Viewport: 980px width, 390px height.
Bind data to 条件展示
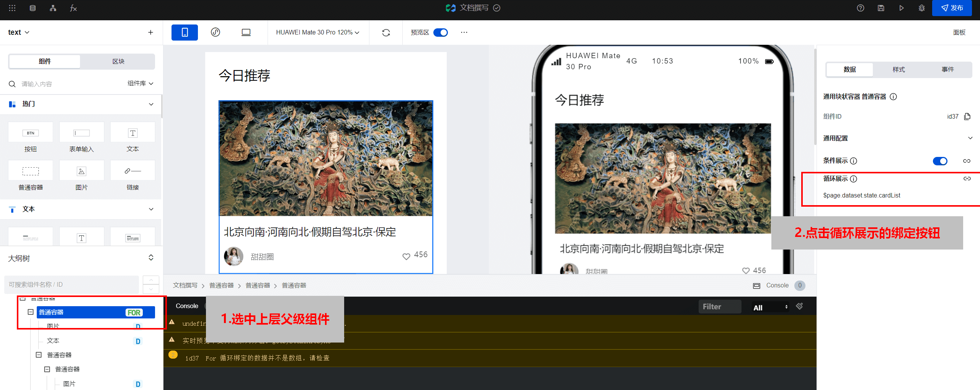[x=967, y=161]
